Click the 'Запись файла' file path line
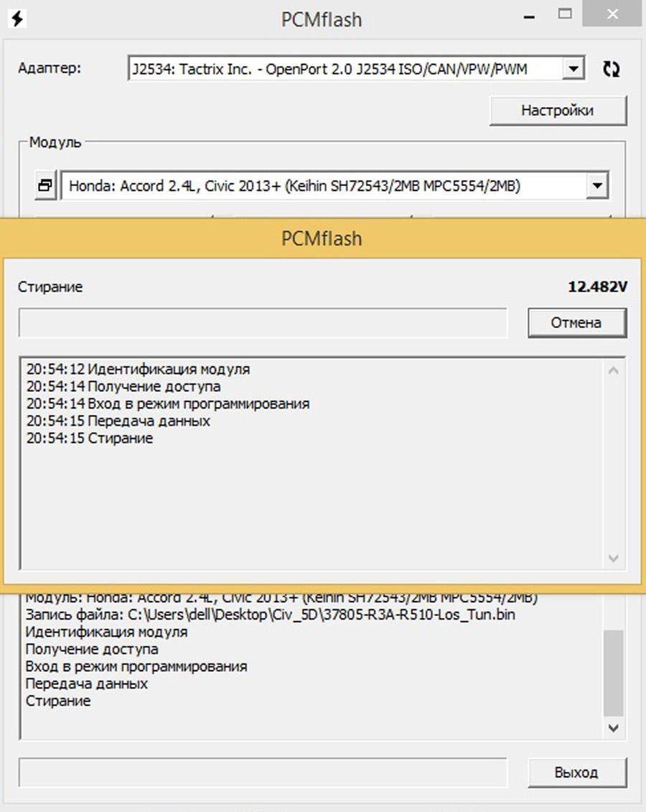Viewport: 646px width, 812px height. 270,615
